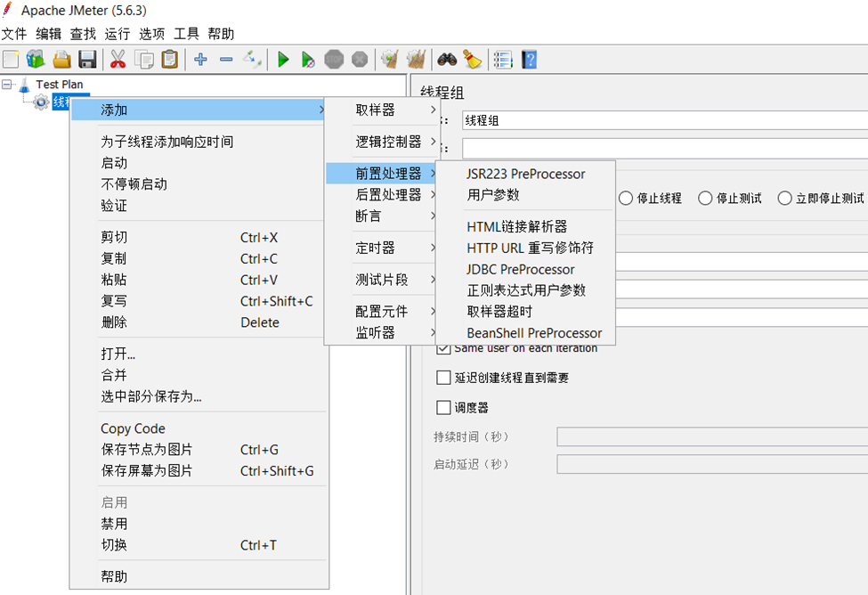Expand the 监听器 submenu
The image size is (868, 595).
pos(382,332)
